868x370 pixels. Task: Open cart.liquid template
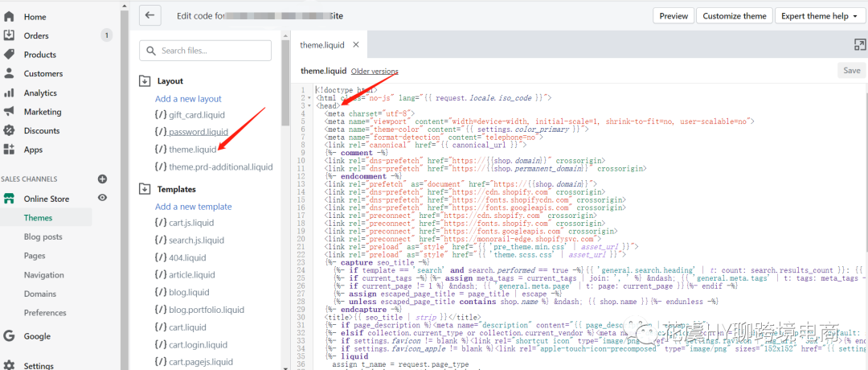(181, 327)
